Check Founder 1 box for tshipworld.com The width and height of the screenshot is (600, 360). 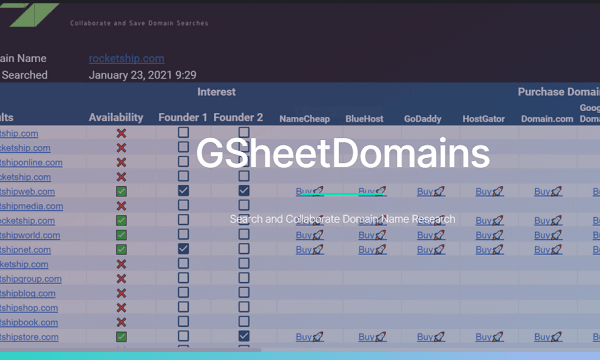click(x=183, y=234)
